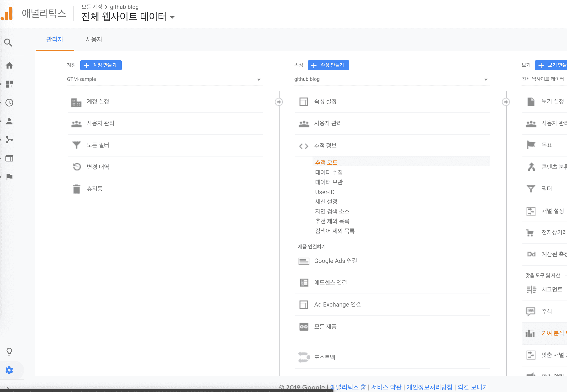Viewport: 567px width, 392px height.
Task: Open Realtime clock icon in sidebar
Action: pyautogui.click(x=9, y=103)
